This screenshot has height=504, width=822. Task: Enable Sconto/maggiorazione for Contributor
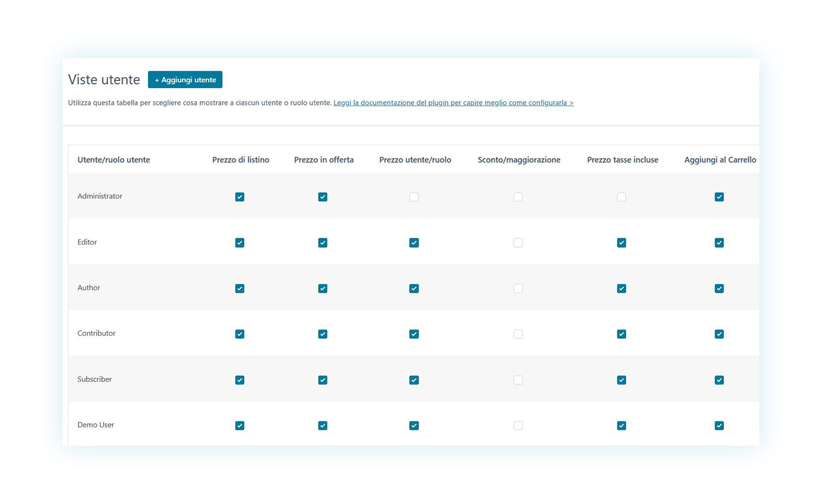tap(518, 334)
